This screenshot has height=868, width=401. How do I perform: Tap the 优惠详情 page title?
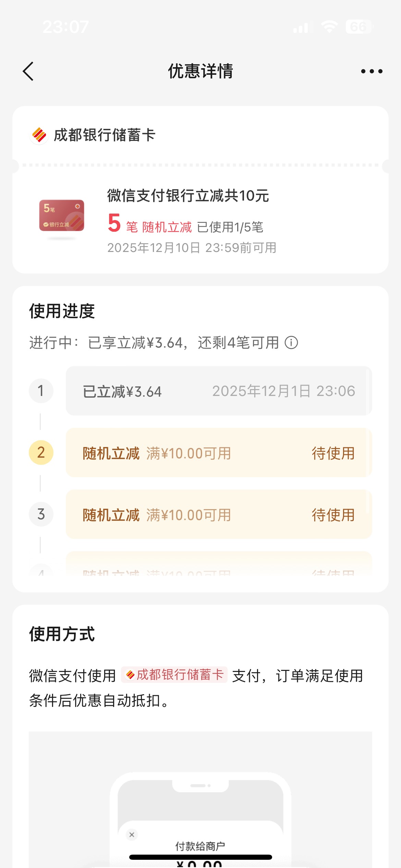(200, 71)
